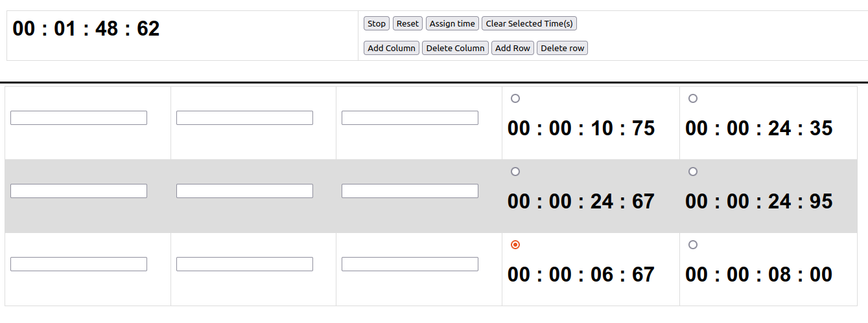Click the Delete row button

563,48
